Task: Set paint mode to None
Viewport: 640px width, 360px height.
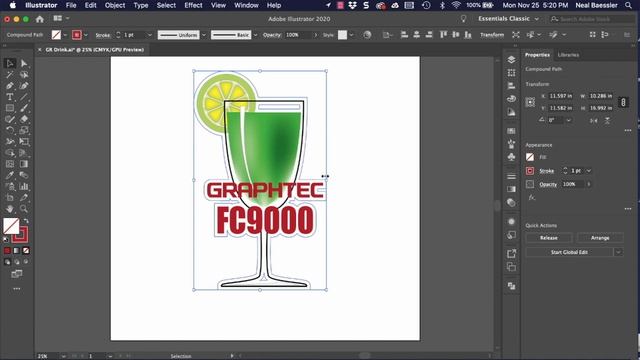Action: (26, 251)
